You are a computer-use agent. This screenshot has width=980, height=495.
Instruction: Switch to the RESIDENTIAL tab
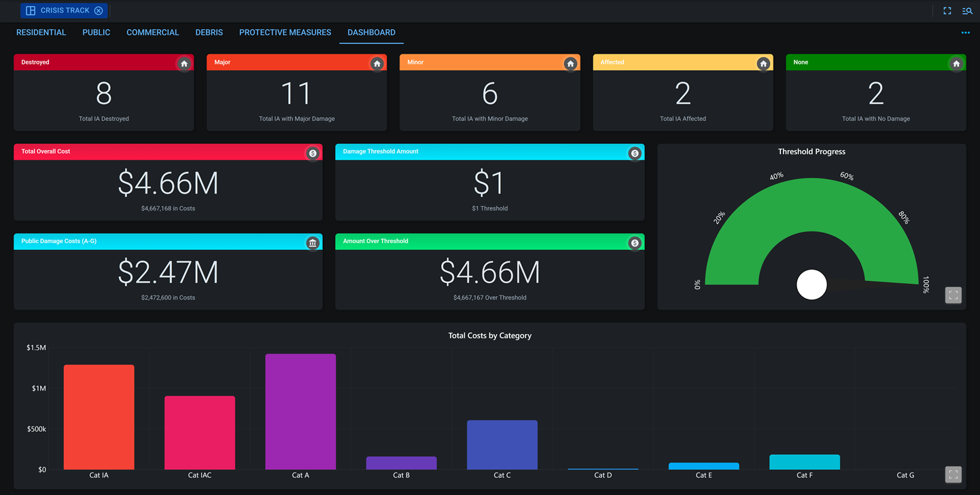pos(41,32)
